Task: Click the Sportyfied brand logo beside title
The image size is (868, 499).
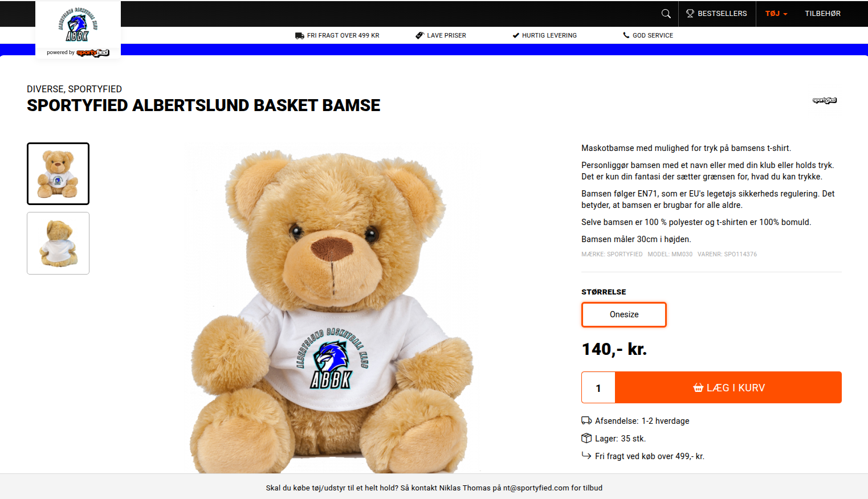Action: pyautogui.click(x=824, y=100)
